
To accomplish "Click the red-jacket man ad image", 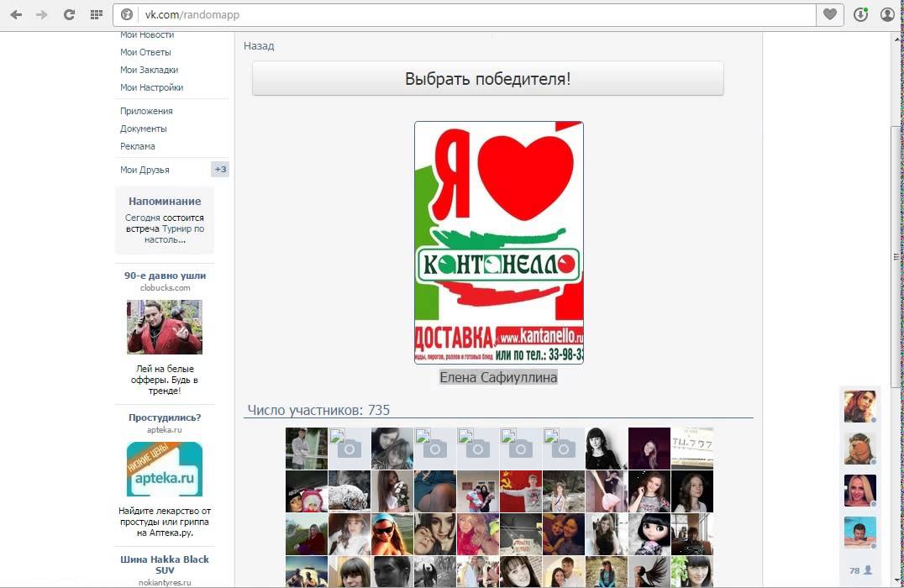I will point(165,327).
